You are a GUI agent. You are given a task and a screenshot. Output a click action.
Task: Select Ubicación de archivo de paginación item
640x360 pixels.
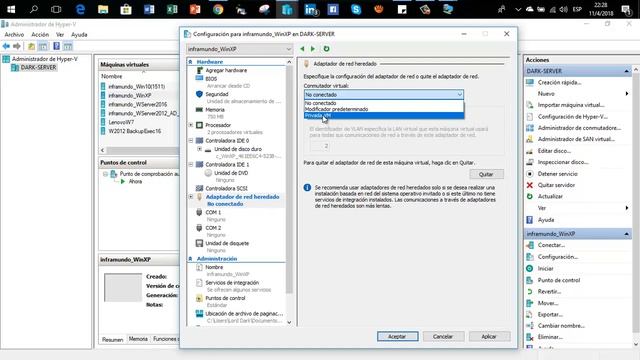click(244, 313)
